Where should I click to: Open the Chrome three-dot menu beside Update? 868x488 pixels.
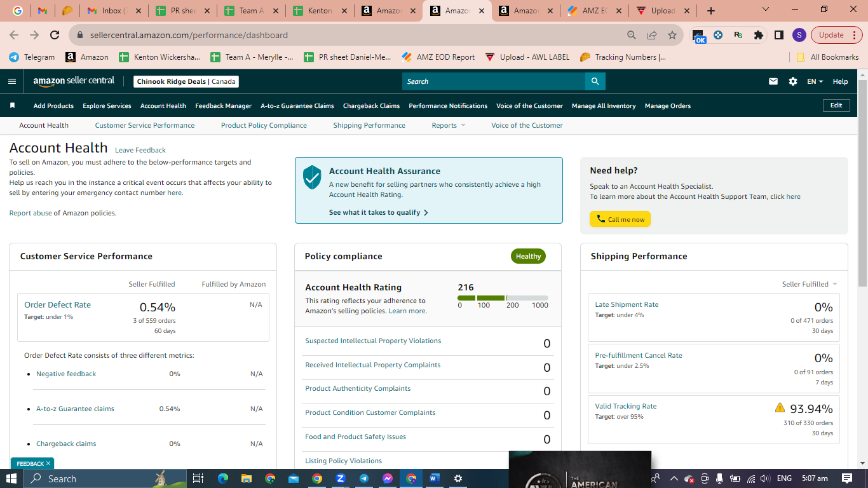pyautogui.click(x=855, y=35)
